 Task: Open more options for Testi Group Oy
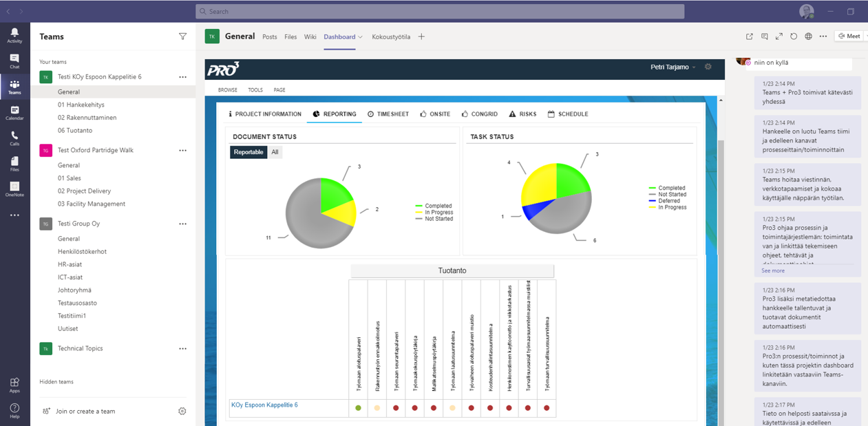coord(182,224)
